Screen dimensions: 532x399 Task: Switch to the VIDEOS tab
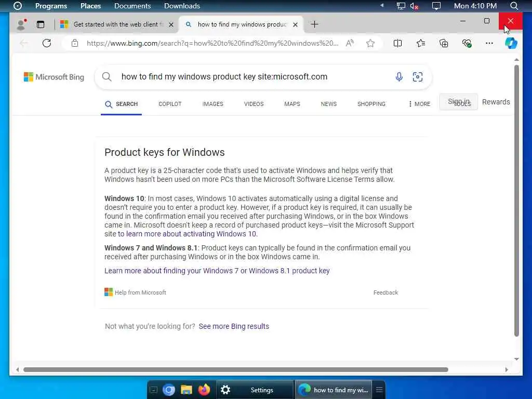tap(254, 104)
